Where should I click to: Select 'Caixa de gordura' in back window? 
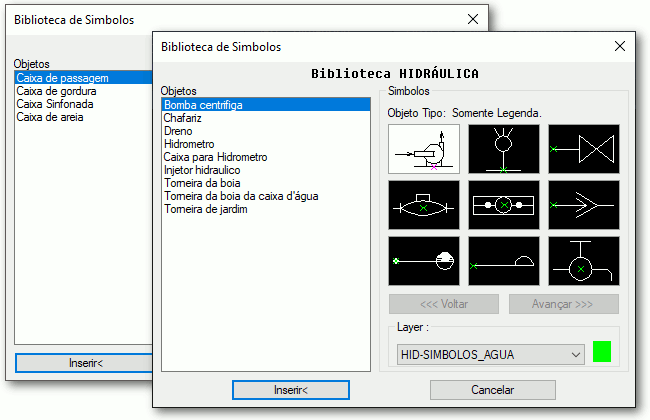(x=84, y=91)
